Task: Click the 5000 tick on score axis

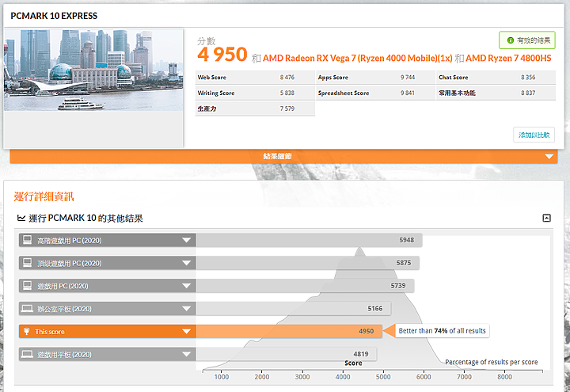Action: (x=383, y=377)
